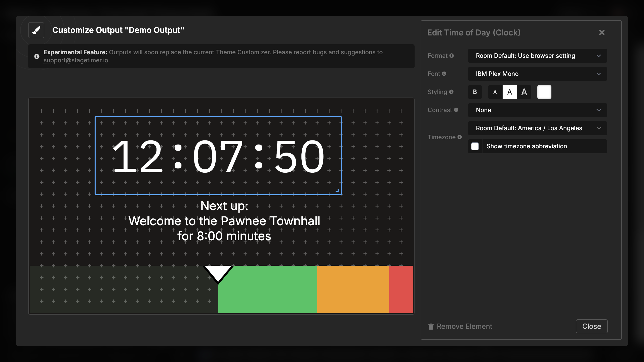
Task: Click the trash icon next to Remove Element
Action: [x=431, y=326]
